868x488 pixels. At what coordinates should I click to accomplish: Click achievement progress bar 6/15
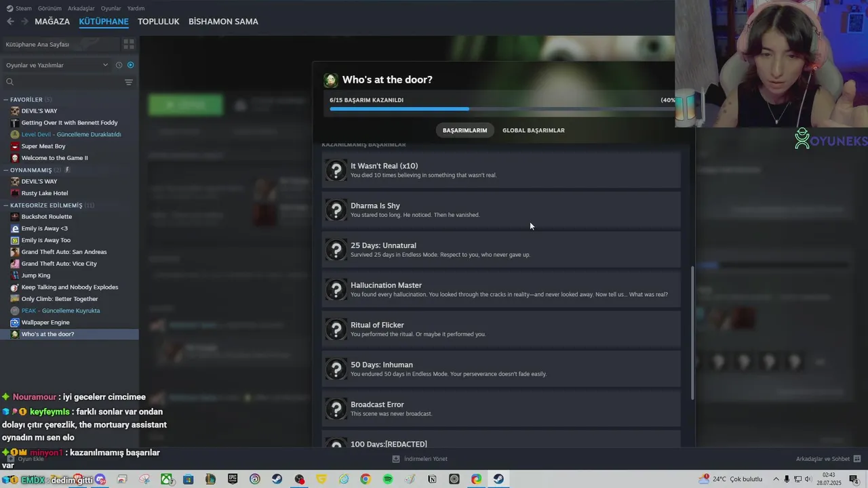pos(502,108)
